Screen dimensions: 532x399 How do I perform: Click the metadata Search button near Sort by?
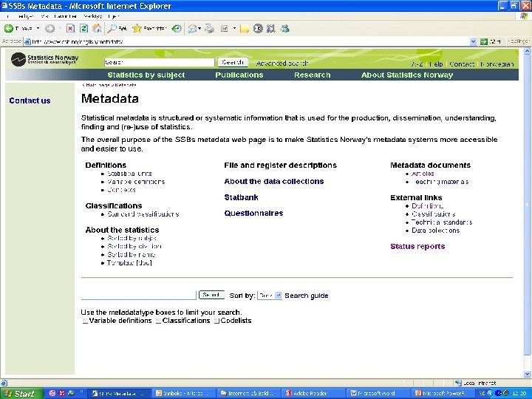[x=211, y=295]
